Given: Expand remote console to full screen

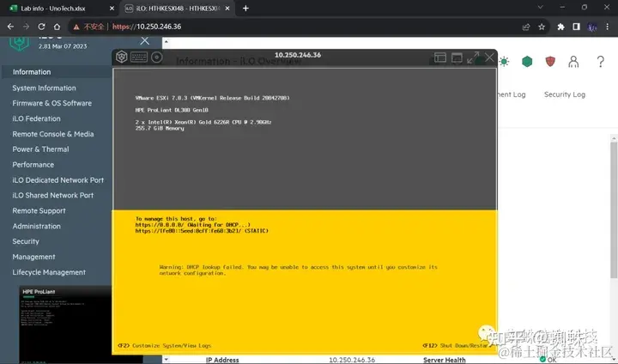Looking at the screenshot, I should point(473,58).
